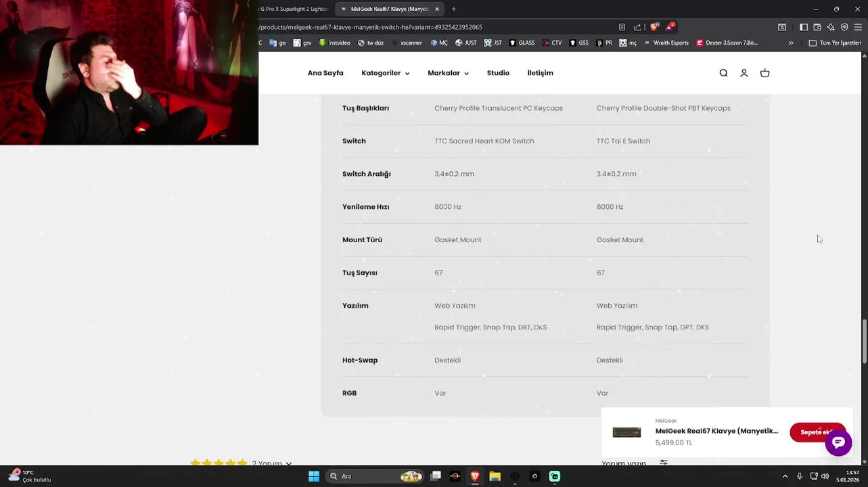Screen dimensions: 868x487
Task: Close the MelGeek Real67 Klavye tab
Action: coord(437,9)
